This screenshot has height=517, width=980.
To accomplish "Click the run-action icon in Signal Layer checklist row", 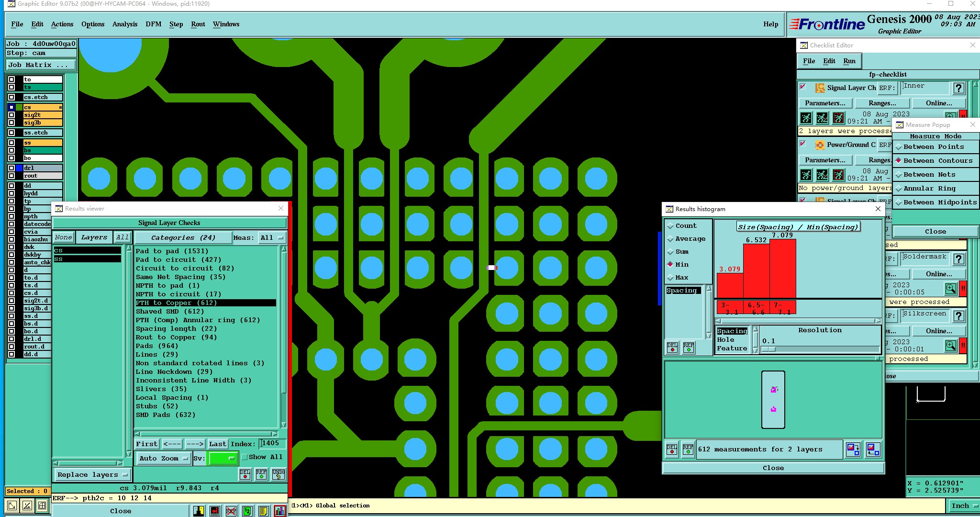I will (x=806, y=118).
